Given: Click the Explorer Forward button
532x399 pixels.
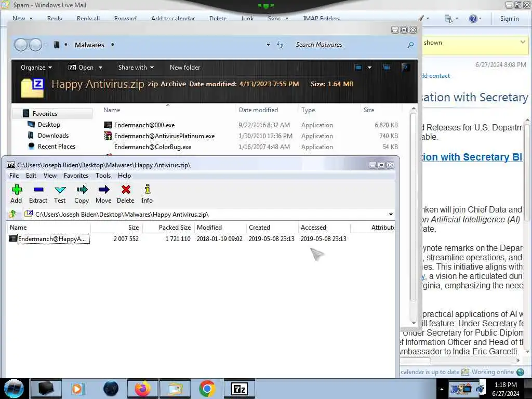Looking at the screenshot, I should [35, 45].
